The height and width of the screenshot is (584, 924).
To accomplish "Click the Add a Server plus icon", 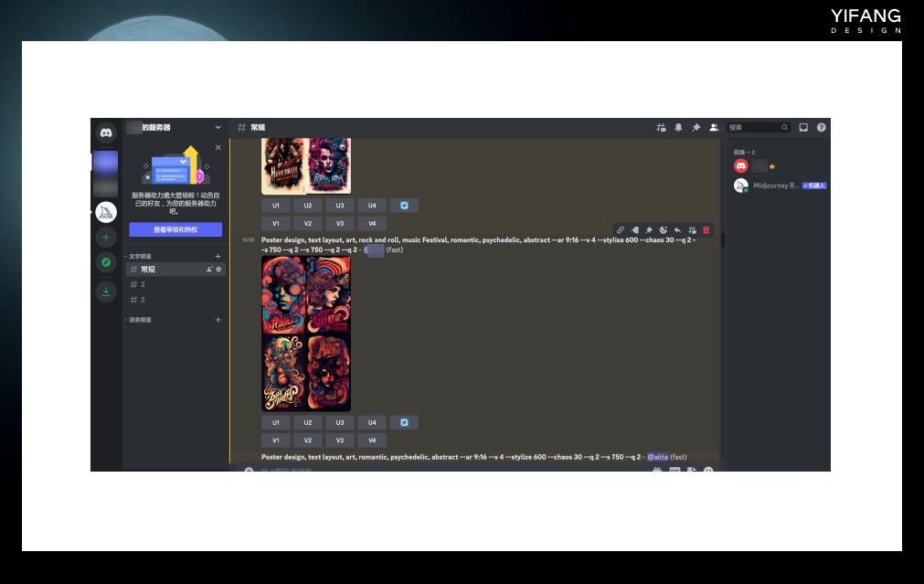I will pos(106,238).
